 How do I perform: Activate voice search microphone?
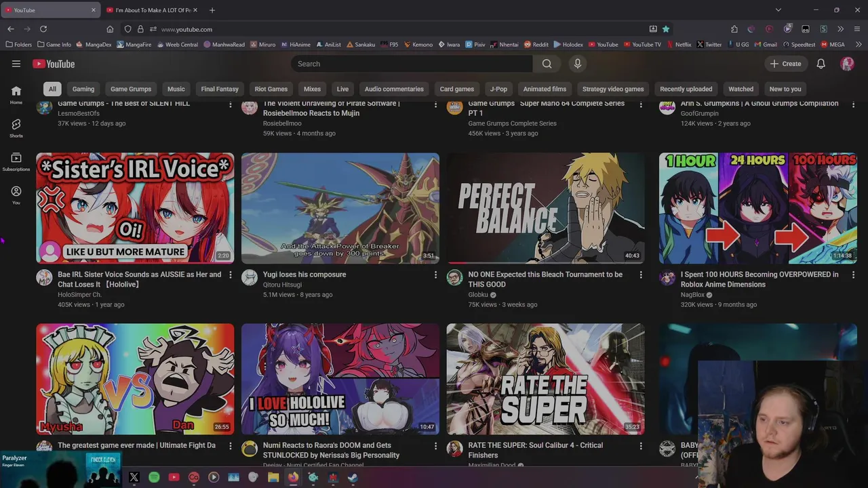(x=578, y=64)
